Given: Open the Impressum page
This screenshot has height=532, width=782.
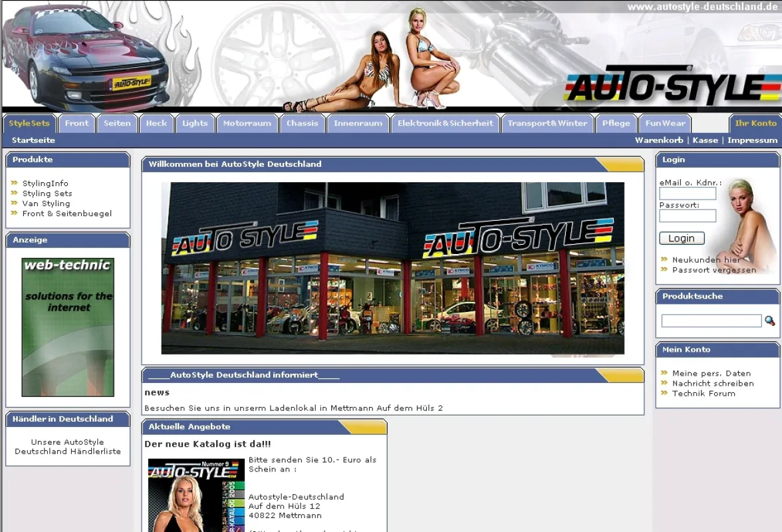Looking at the screenshot, I should point(752,140).
